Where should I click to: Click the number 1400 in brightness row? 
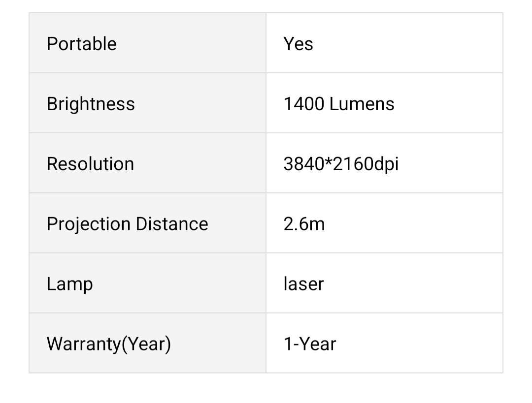coord(304,104)
